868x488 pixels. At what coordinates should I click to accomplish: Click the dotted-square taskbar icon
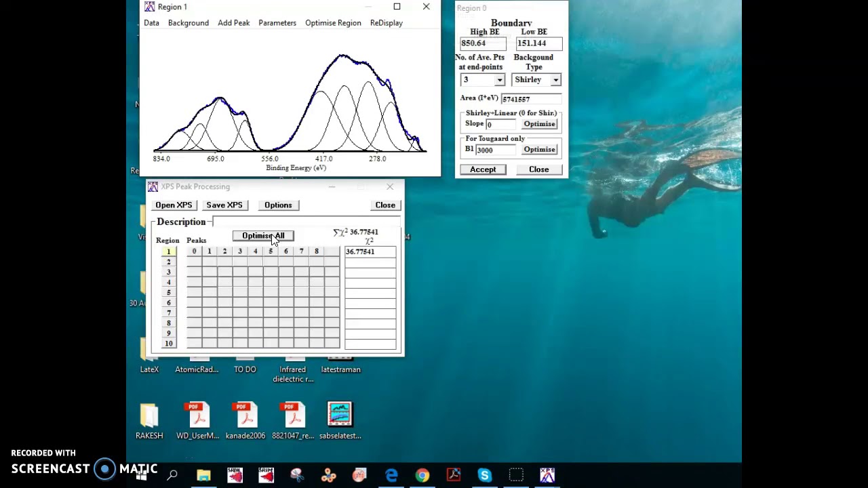coord(516,475)
